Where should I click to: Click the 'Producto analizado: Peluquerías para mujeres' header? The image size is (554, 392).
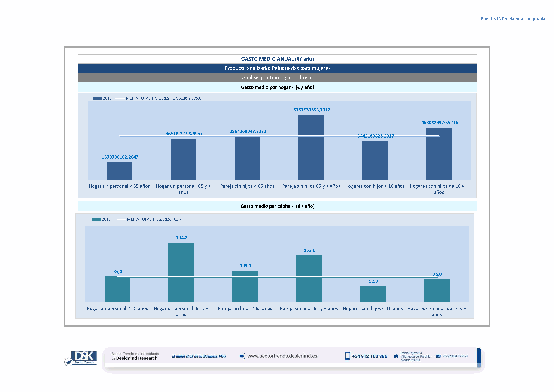click(x=277, y=68)
